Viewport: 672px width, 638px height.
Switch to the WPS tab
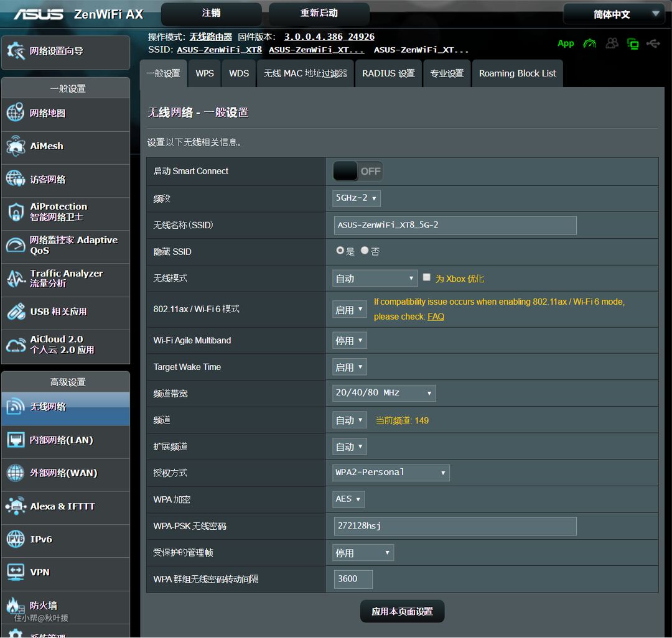click(x=205, y=73)
